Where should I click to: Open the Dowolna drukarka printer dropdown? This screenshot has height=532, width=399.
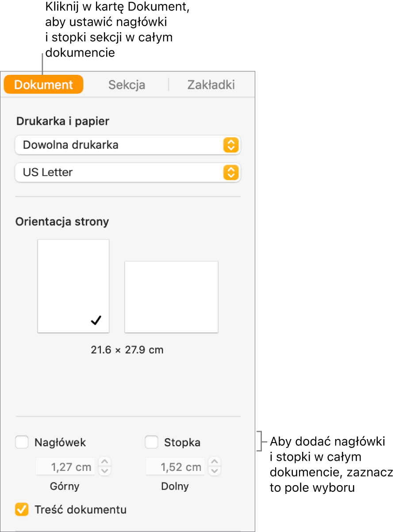coord(128,145)
